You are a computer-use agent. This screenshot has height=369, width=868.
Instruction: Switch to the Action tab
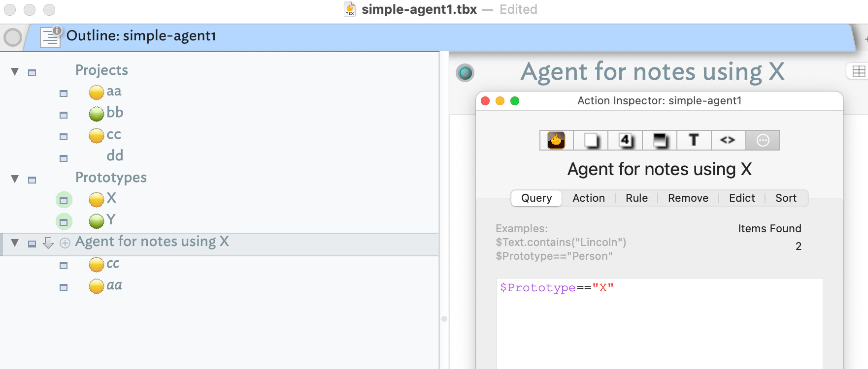click(588, 198)
